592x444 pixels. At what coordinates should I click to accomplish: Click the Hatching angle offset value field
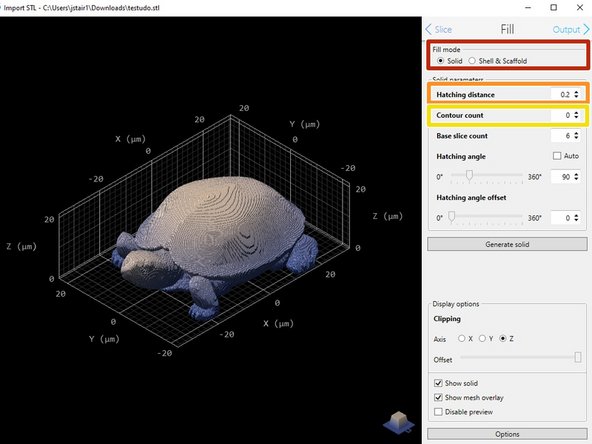point(561,218)
